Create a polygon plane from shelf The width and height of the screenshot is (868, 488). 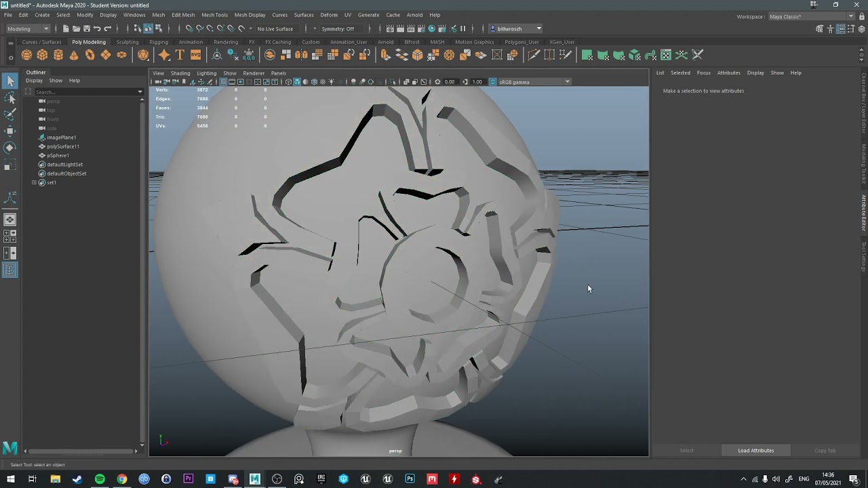(106, 55)
